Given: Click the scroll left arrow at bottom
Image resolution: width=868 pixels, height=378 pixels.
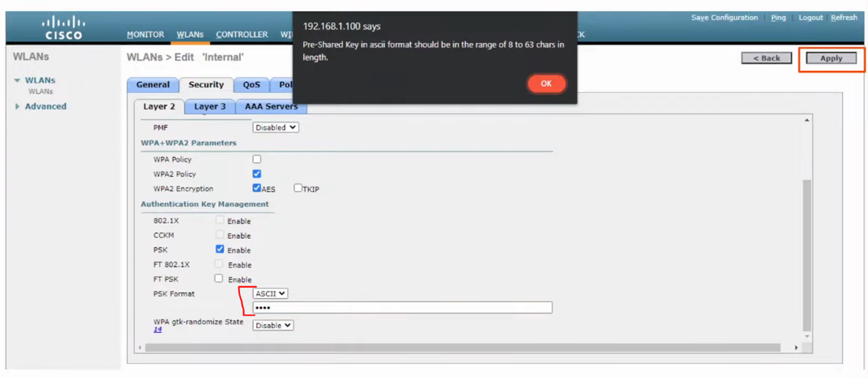Looking at the screenshot, I should (x=140, y=348).
